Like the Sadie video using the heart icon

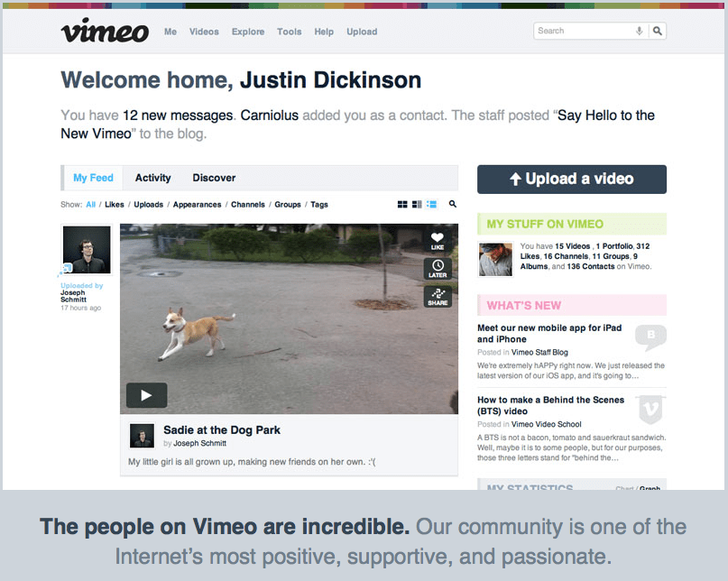438,238
